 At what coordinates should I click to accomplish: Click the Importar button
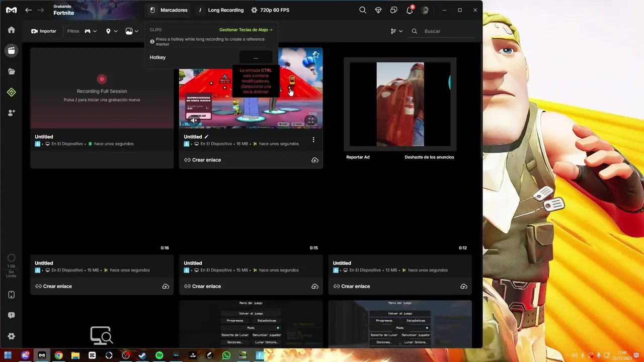point(44,31)
